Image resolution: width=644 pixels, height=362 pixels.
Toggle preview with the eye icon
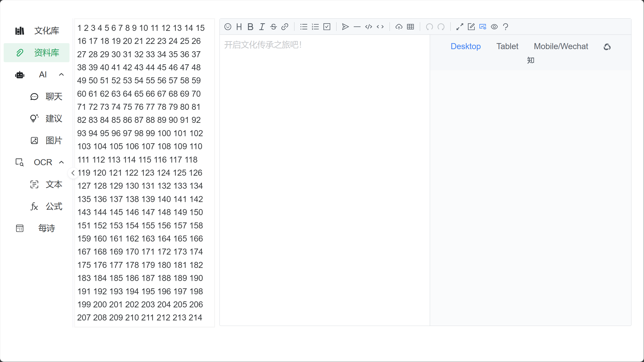494,27
